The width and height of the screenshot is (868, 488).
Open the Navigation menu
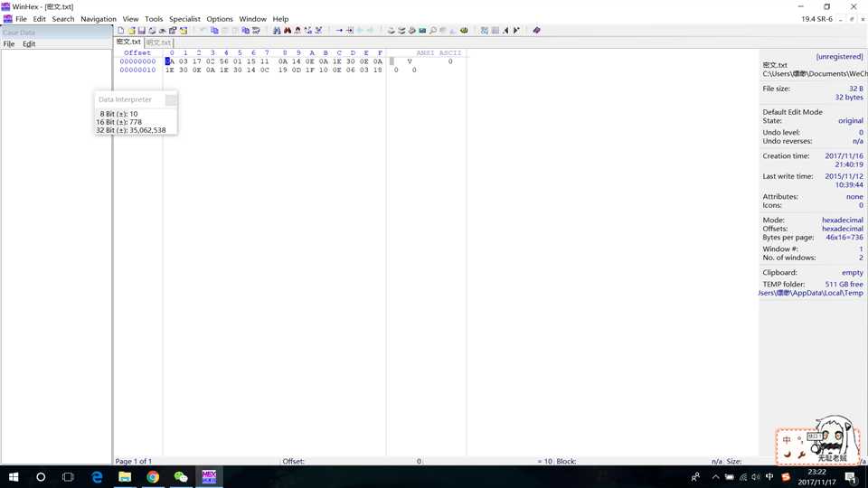[x=99, y=19]
